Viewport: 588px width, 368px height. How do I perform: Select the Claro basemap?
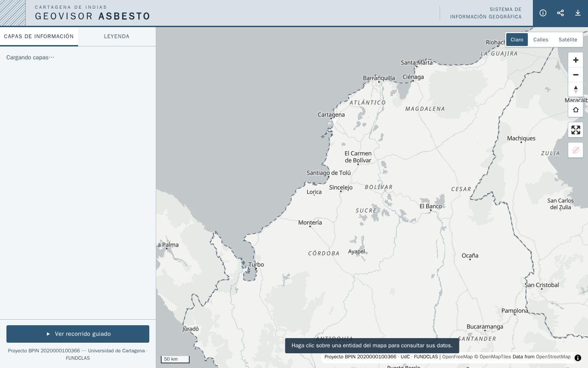pos(517,40)
